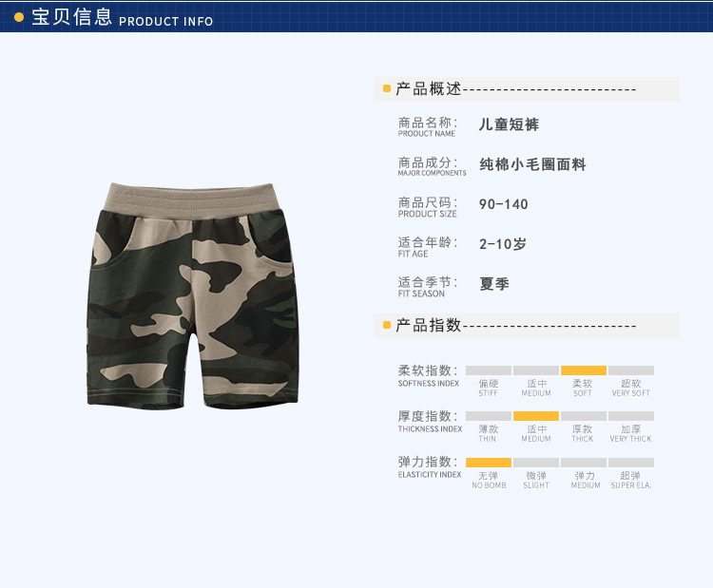Click the fit season value 夏季
Screen dimensions: 713x588
coord(494,284)
